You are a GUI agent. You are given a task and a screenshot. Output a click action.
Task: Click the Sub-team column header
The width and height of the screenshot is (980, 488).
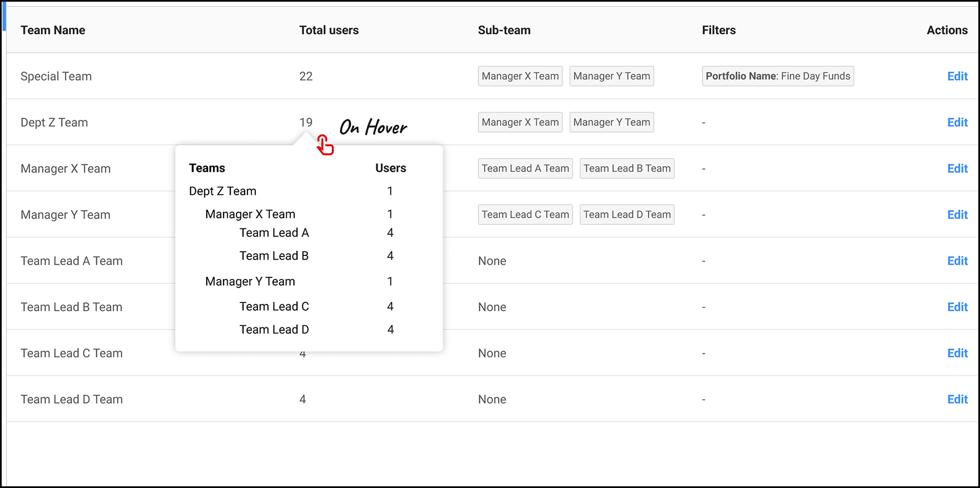504,30
